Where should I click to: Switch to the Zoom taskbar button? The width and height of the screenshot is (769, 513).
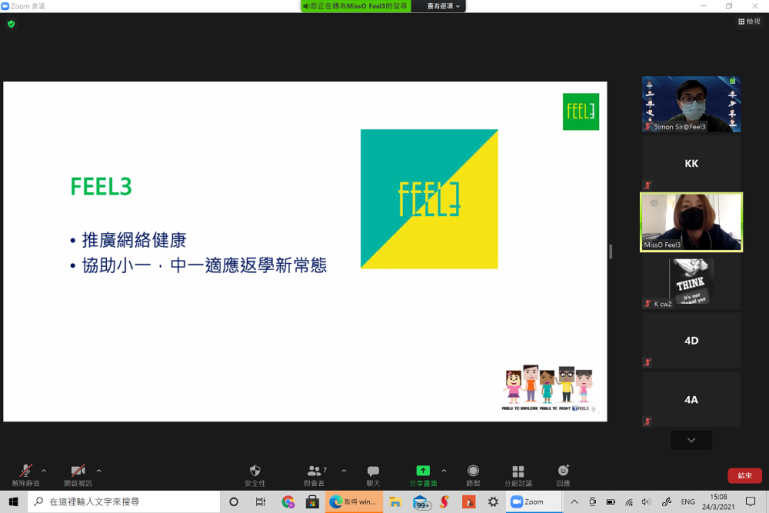point(533,502)
